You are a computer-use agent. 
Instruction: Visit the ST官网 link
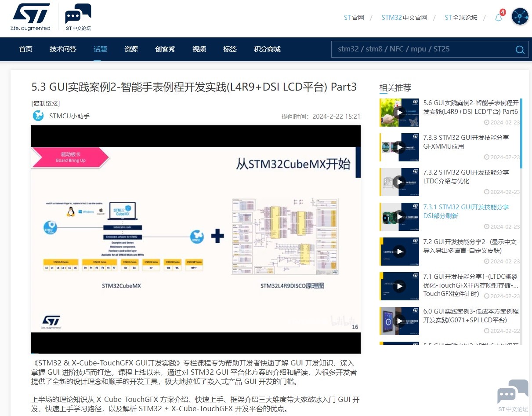354,18
